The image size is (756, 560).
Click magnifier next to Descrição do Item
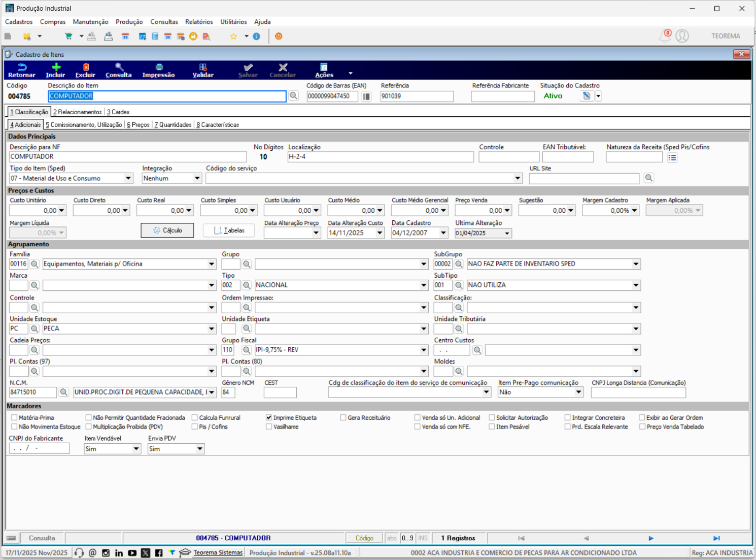(293, 96)
